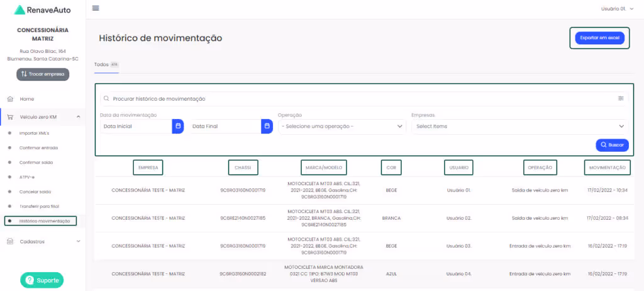Click the MARCA/MODELO column header
This screenshot has height=291, width=644.
click(x=324, y=168)
